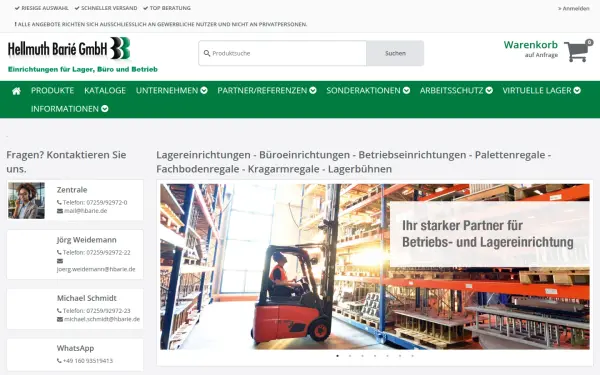Select the second carousel slide dot

pyautogui.click(x=350, y=356)
